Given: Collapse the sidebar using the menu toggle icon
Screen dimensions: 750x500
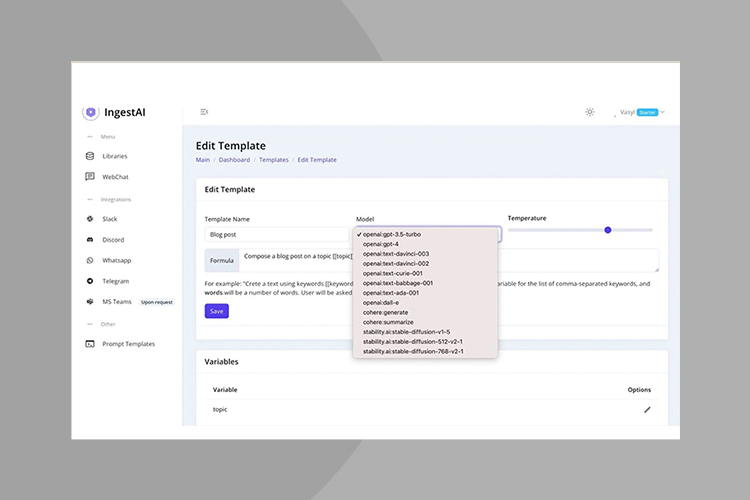Looking at the screenshot, I should (204, 112).
